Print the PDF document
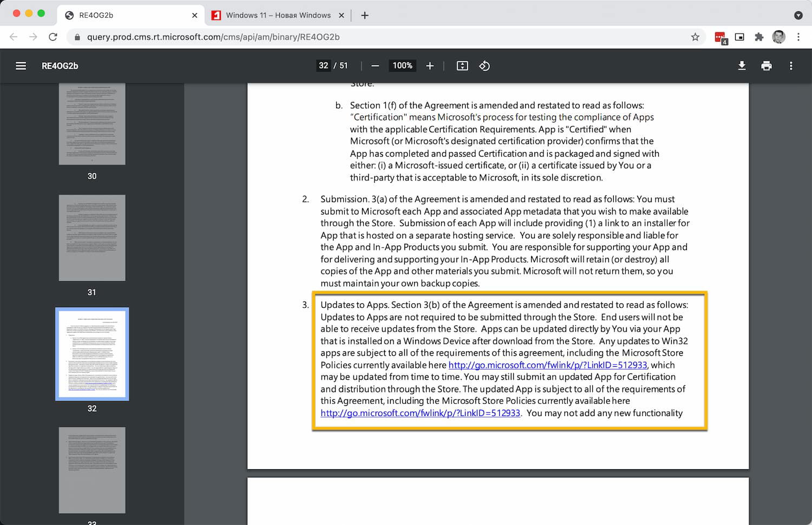 (x=767, y=66)
